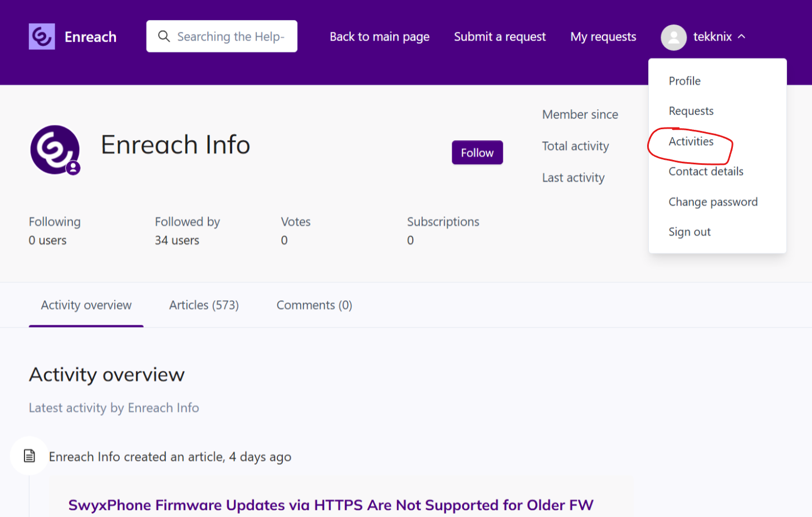Select Profile from the user menu

point(684,81)
